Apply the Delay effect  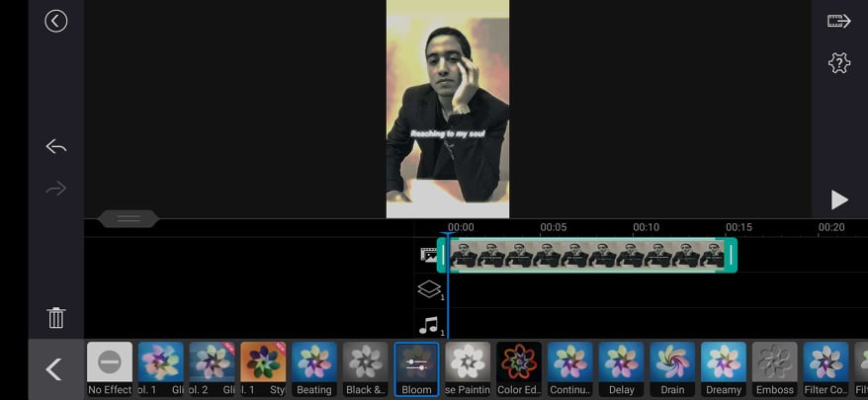click(x=621, y=369)
